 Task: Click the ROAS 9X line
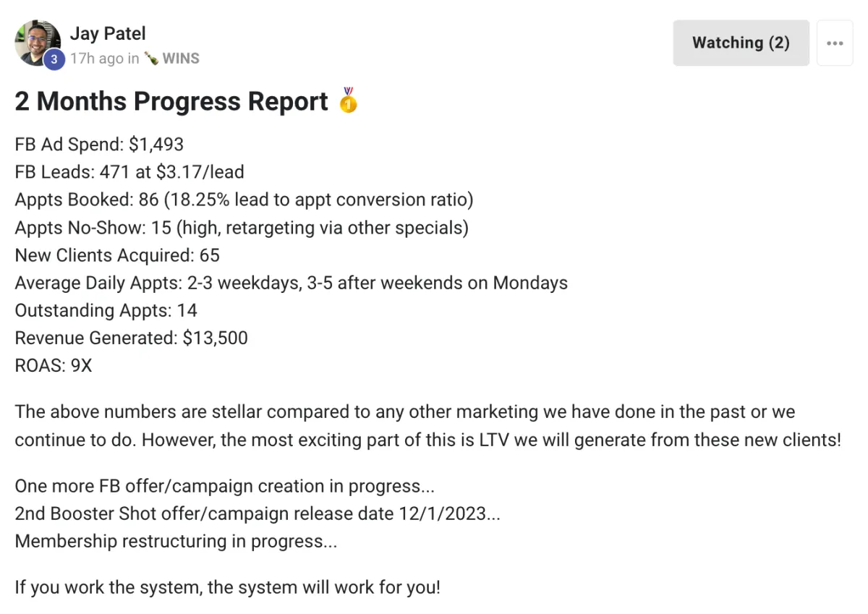point(54,365)
